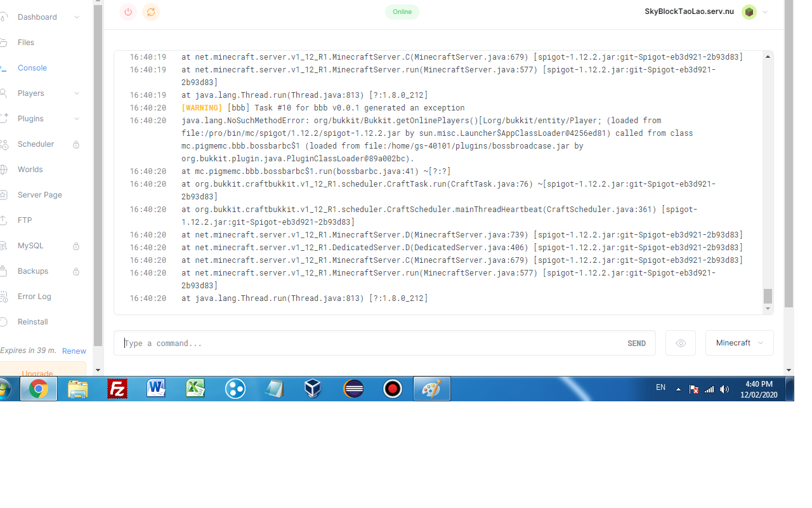
Task: Open Windows Explorer from the taskbar
Action: click(78, 389)
